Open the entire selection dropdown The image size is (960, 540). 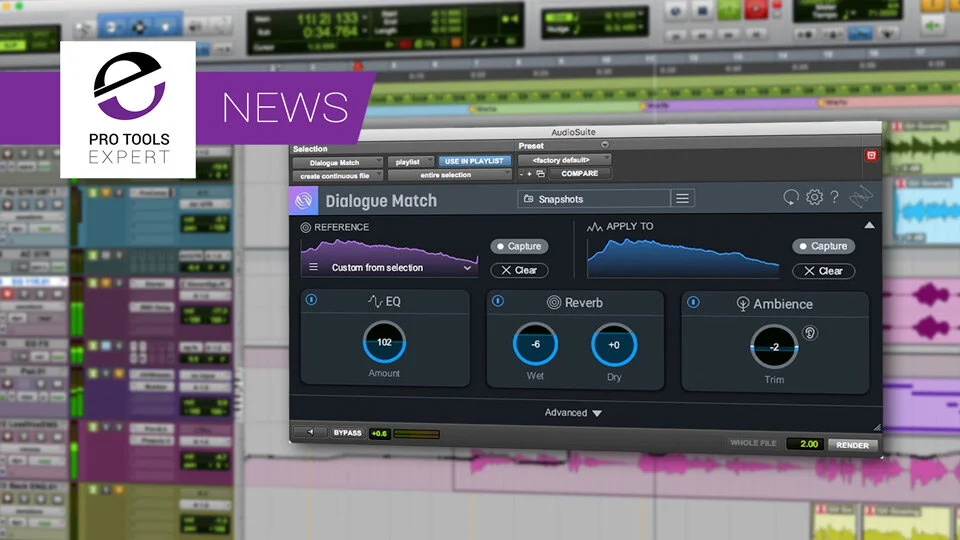click(x=449, y=175)
